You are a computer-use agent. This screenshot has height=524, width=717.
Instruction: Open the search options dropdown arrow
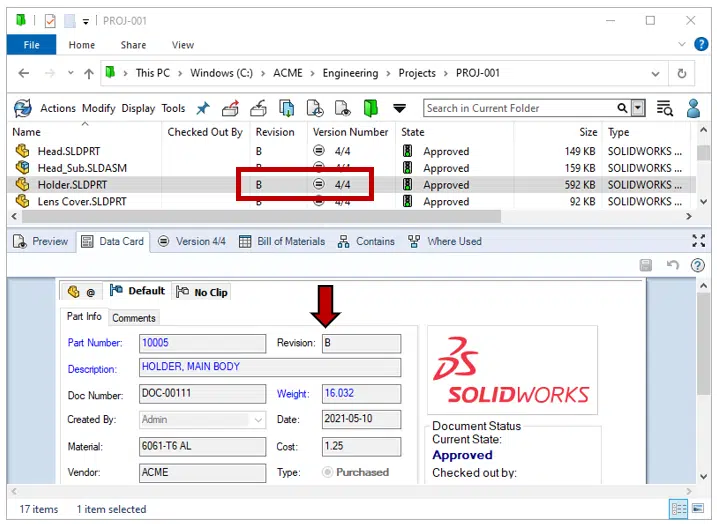coord(638,108)
